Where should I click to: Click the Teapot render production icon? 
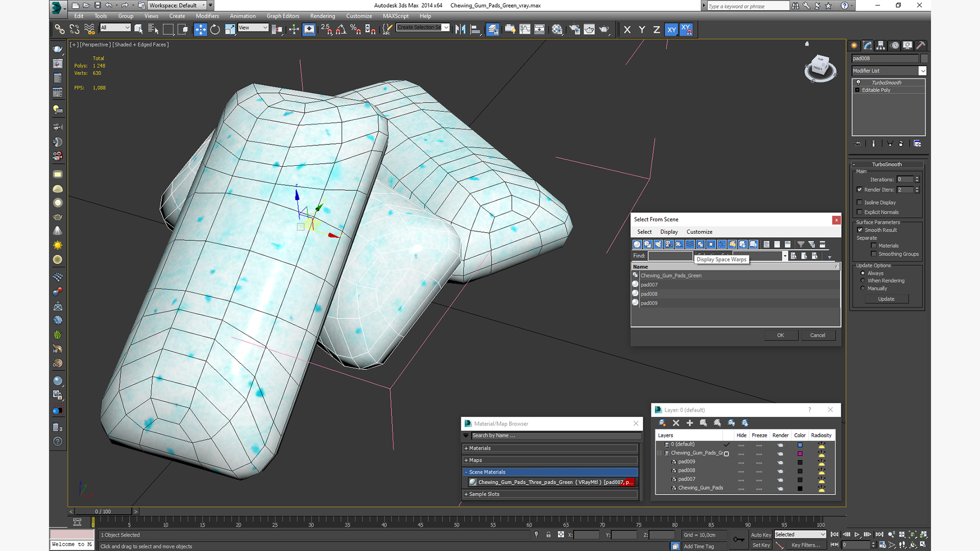(x=604, y=30)
